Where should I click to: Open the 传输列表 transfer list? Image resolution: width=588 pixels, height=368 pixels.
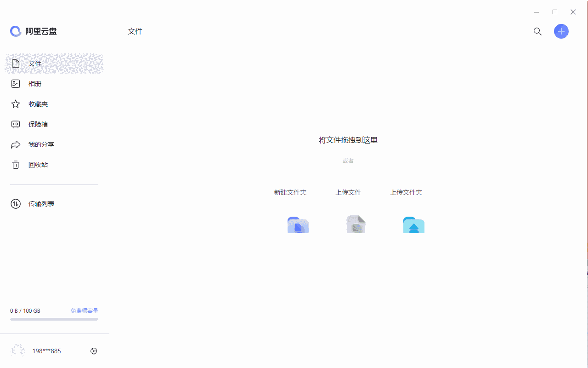pos(41,203)
